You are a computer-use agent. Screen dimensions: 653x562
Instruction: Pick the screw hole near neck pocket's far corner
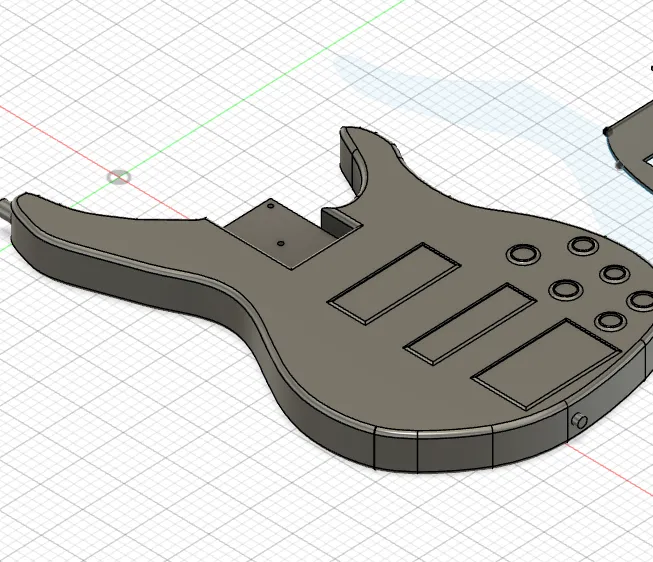coord(270,206)
